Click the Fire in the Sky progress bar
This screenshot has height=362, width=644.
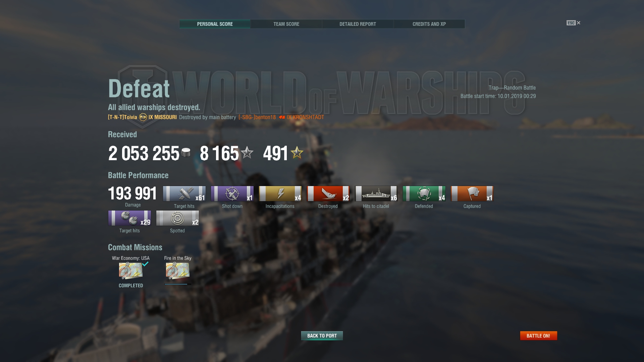click(178, 284)
